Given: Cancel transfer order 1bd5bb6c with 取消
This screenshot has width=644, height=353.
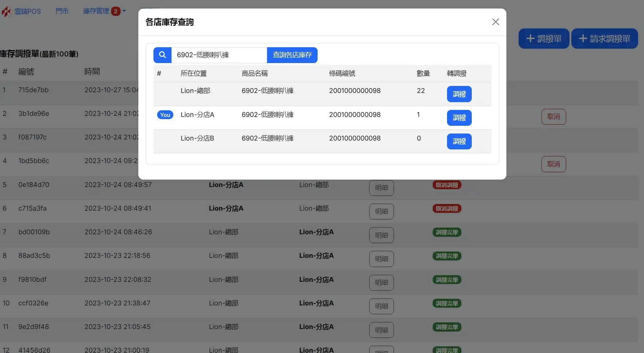Looking at the screenshot, I should pos(553,164).
